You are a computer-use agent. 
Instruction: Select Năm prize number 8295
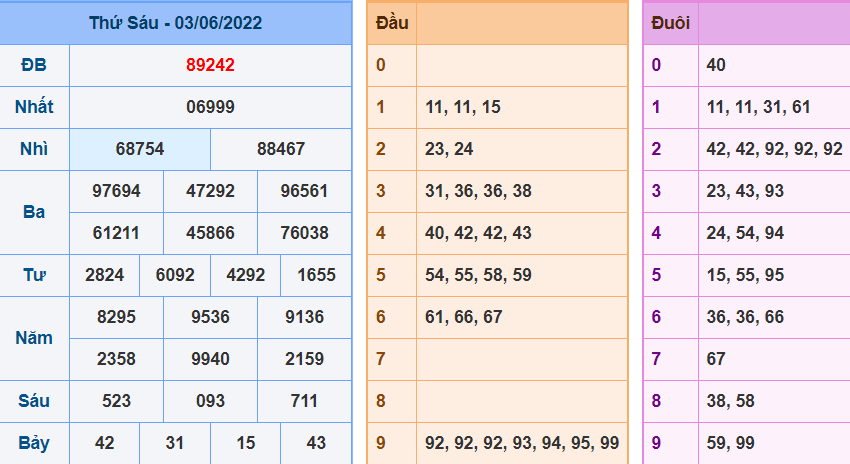point(116,317)
